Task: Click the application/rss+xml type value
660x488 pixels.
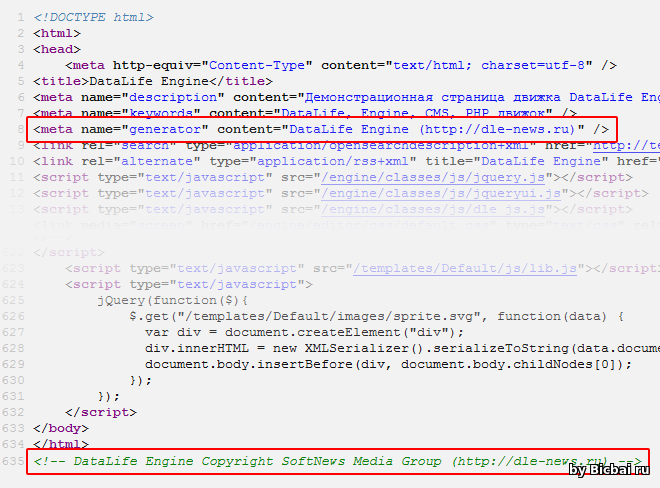Action: click(333, 161)
